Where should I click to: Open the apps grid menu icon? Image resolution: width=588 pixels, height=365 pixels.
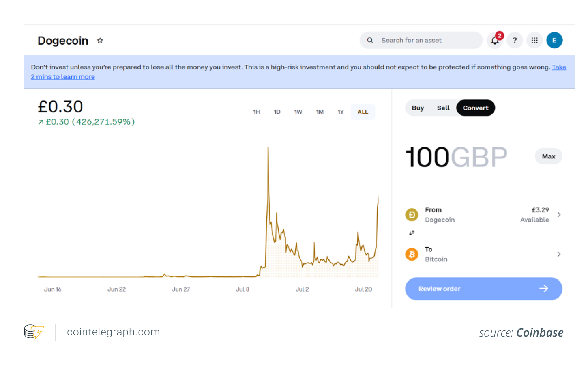[534, 40]
